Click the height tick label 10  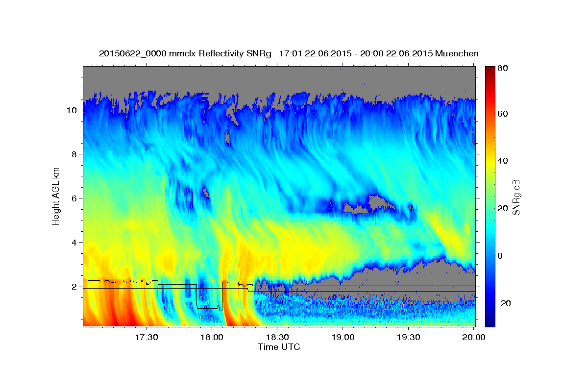(x=72, y=110)
